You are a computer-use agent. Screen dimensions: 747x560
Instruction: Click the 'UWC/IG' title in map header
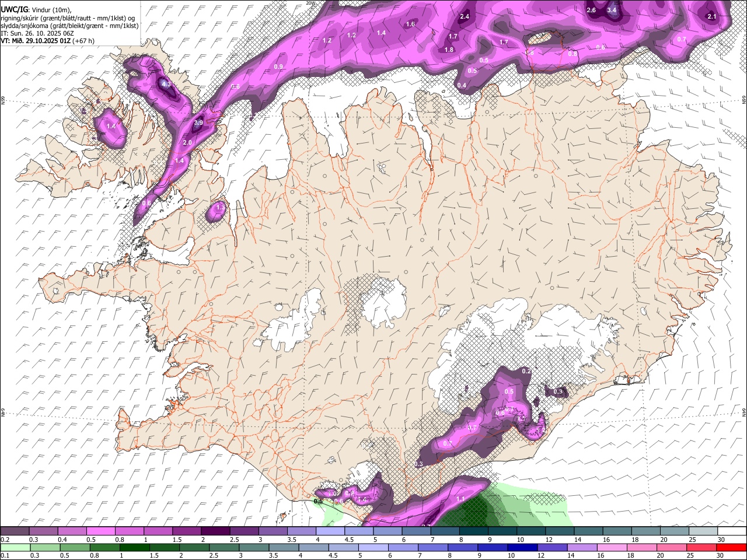13,10
